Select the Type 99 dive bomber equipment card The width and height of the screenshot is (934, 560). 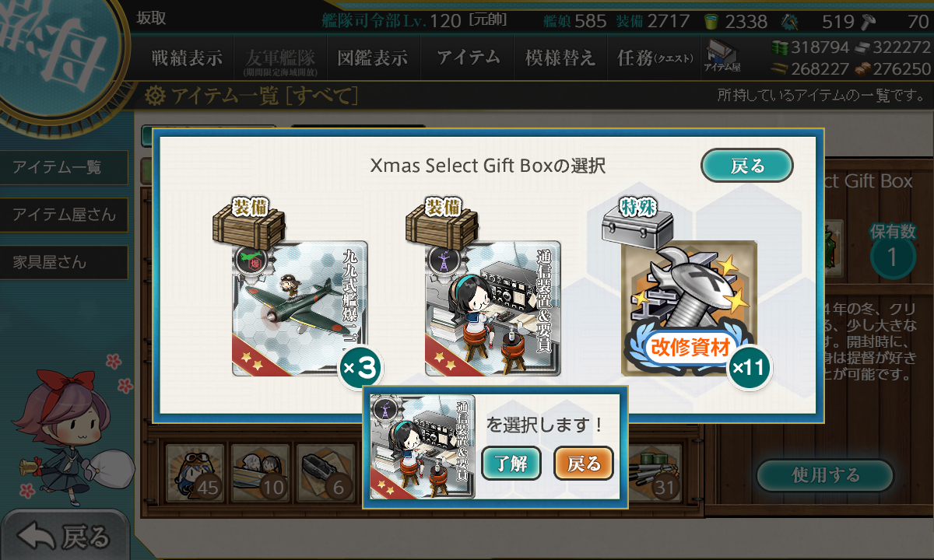point(300,308)
